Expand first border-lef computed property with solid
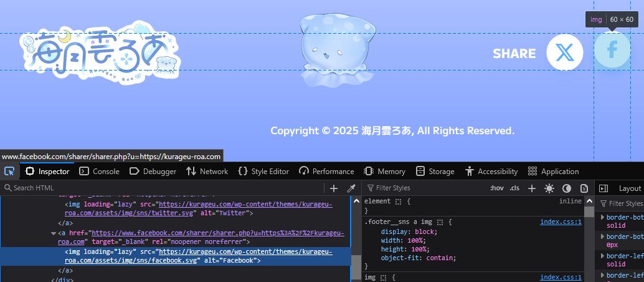Viewport: 644px width, 282px height. point(602,256)
